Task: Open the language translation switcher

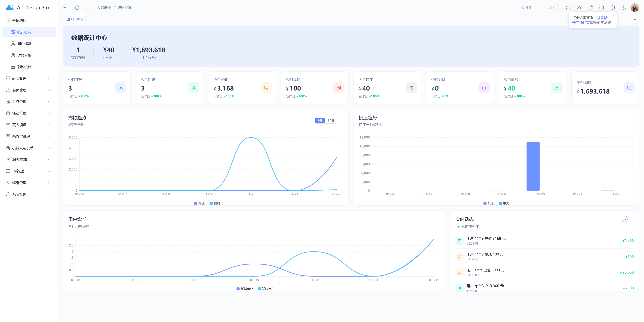Action: [x=579, y=8]
